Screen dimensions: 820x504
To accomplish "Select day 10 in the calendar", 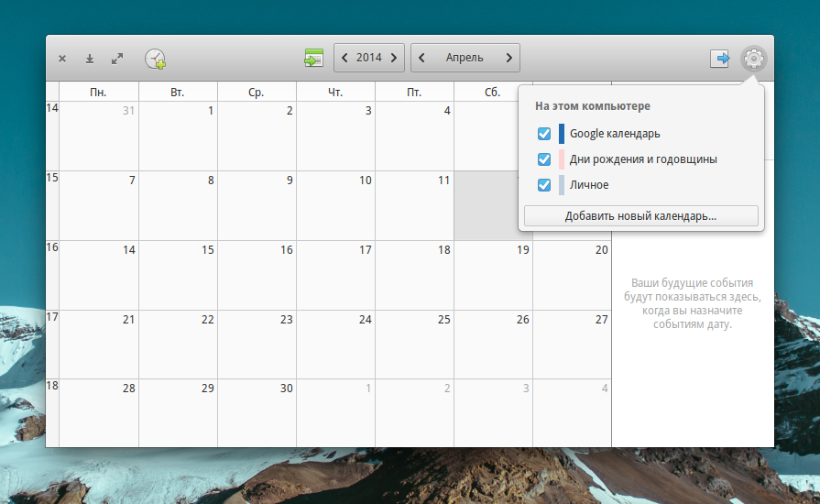I will pos(335,205).
